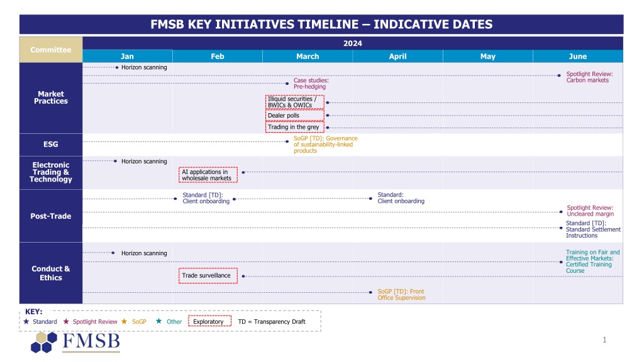Select the May month column header
The height and width of the screenshot is (362, 644).
[x=488, y=56]
